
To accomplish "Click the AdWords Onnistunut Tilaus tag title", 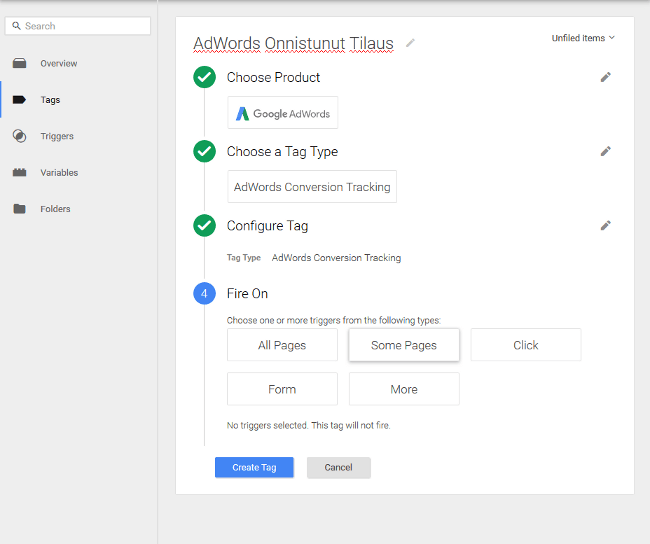I will tap(293, 44).
